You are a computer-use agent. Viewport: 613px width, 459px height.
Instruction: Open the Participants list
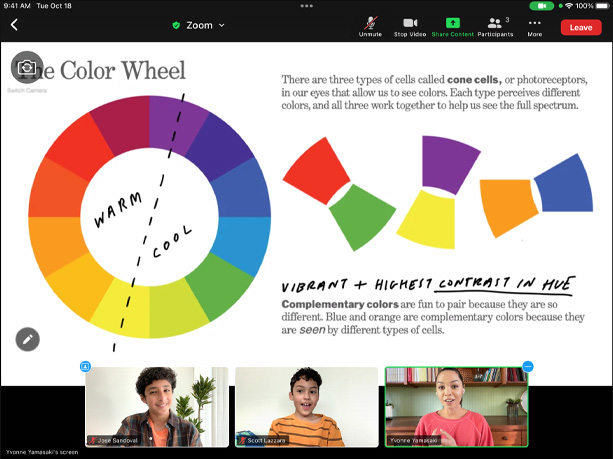[x=497, y=25]
